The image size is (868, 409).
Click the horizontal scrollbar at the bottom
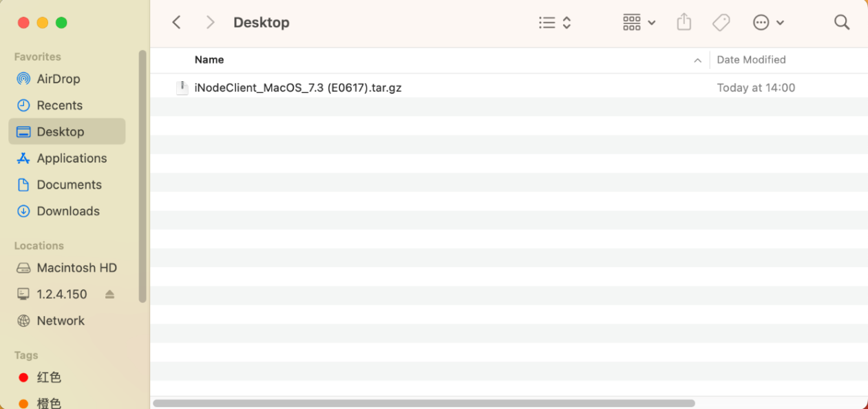tap(424, 403)
